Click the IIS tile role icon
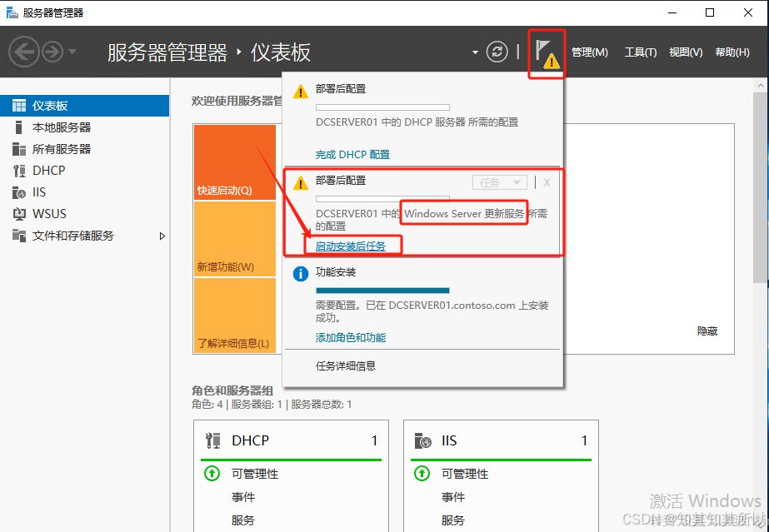The image size is (769, 532). click(x=422, y=441)
